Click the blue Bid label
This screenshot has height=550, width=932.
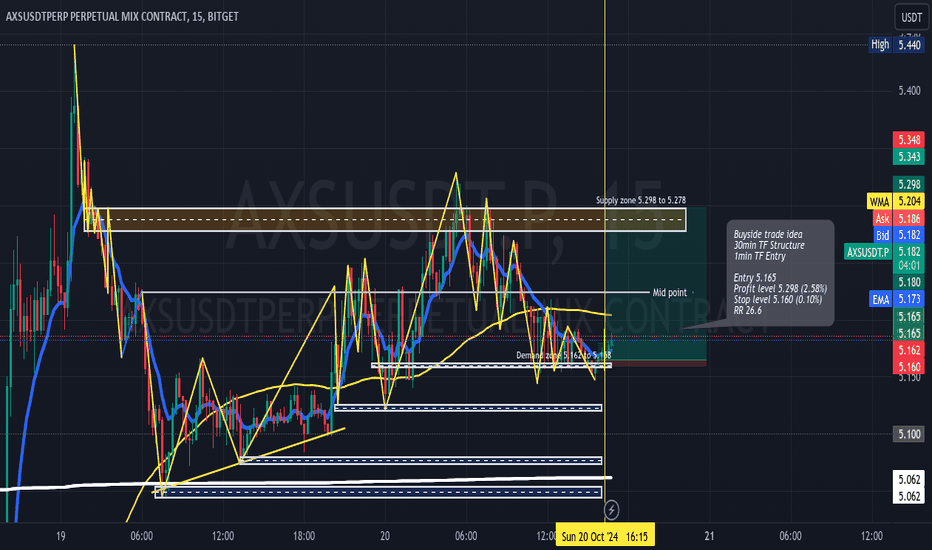tap(883, 235)
